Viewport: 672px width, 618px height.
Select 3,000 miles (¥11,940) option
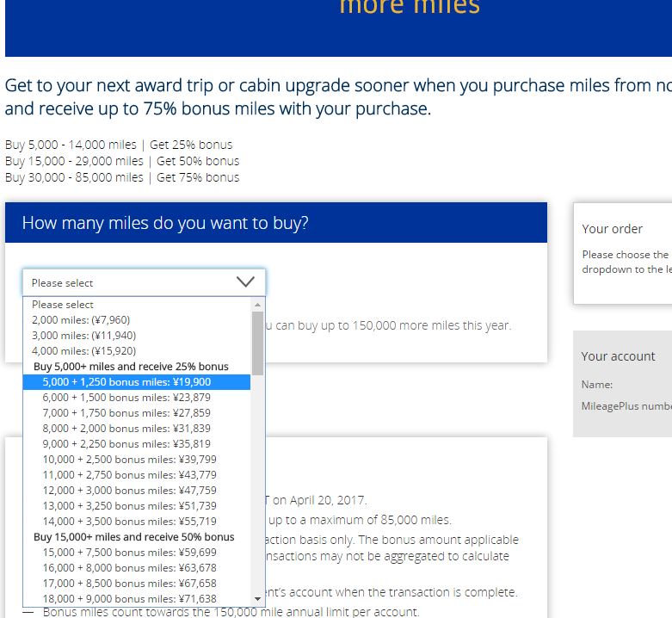tap(137, 336)
